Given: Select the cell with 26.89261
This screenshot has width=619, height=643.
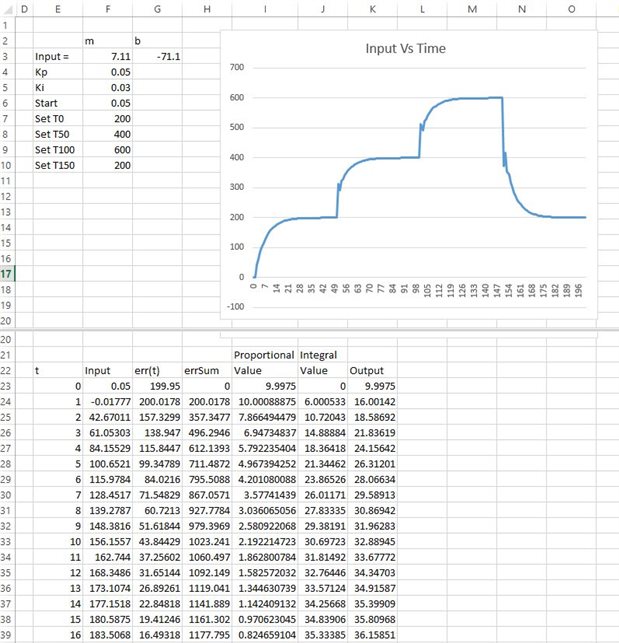Looking at the screenshot, I should point(157,588).
